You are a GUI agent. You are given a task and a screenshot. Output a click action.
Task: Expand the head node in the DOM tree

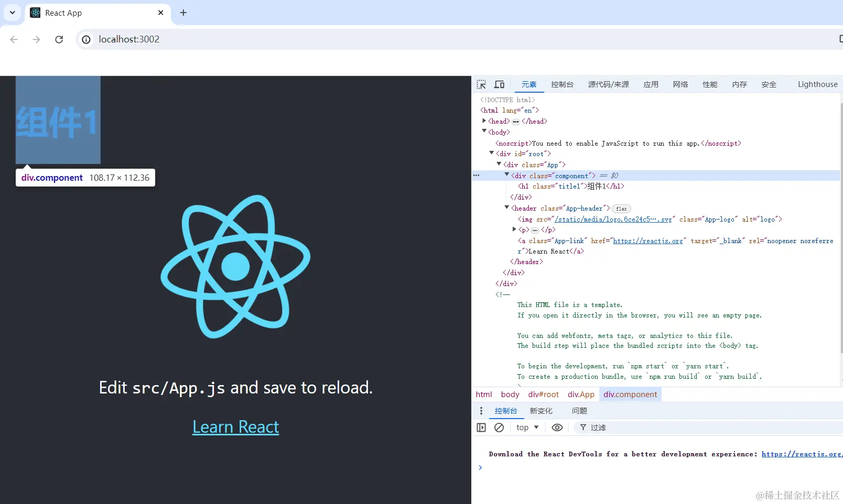[x=484, y=121]
